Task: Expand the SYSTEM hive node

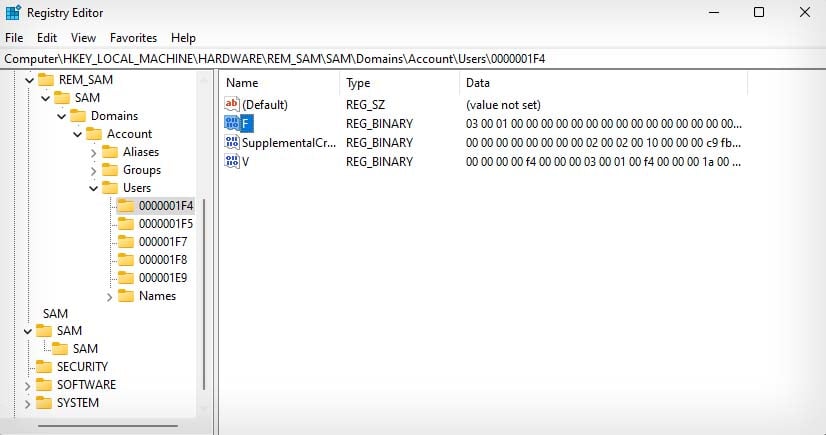Action: (x=27, y=404)
